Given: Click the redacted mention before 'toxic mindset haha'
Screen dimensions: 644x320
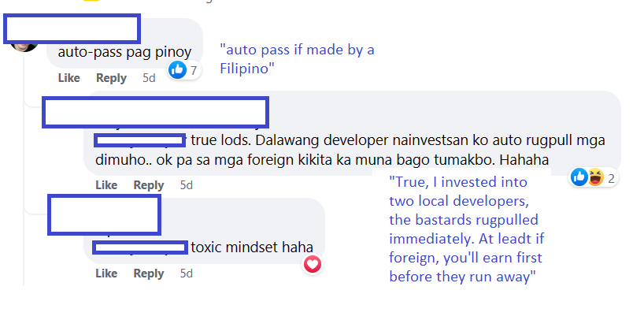Looking at the screenshot, I should [x=140, y=247].
